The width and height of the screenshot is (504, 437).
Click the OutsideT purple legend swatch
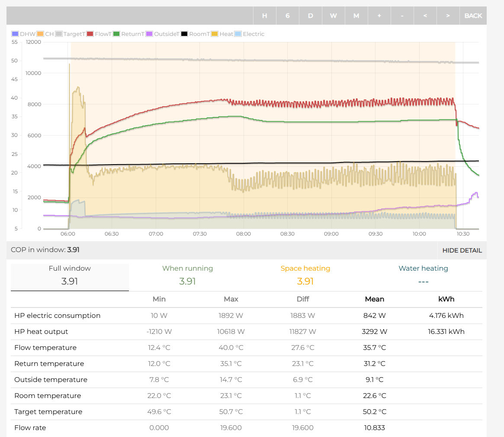[x=150, y=34]
